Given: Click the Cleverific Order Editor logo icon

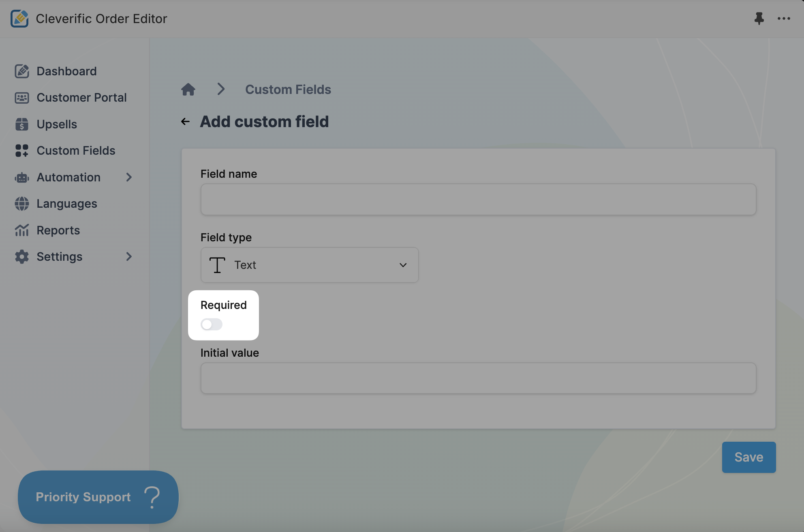Looking at the screenshot, I should click(x=19, y=19).
